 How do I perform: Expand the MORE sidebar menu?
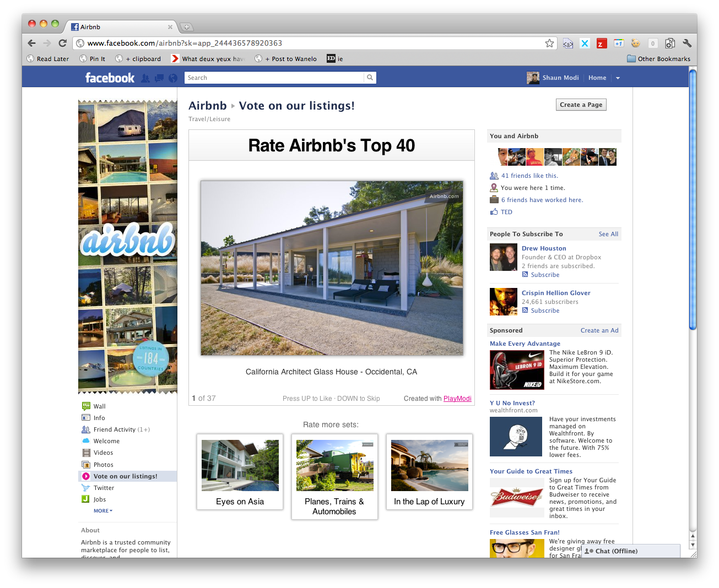(x=103, y=511)
